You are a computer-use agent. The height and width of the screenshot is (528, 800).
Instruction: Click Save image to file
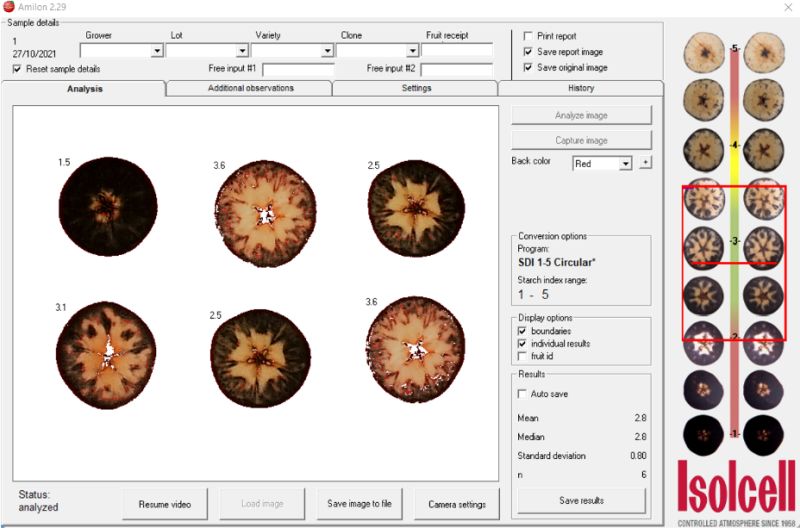click(359, 504)
